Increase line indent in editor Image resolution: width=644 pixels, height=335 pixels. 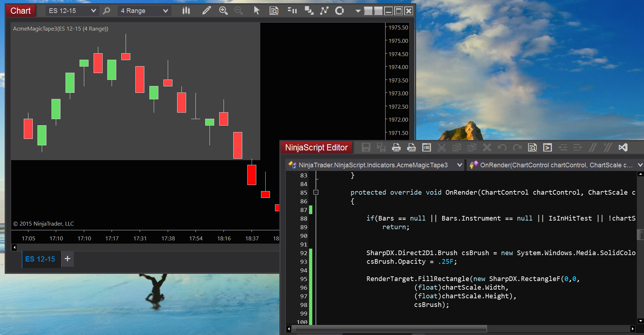pyautogui.click(x=577, y=148)
